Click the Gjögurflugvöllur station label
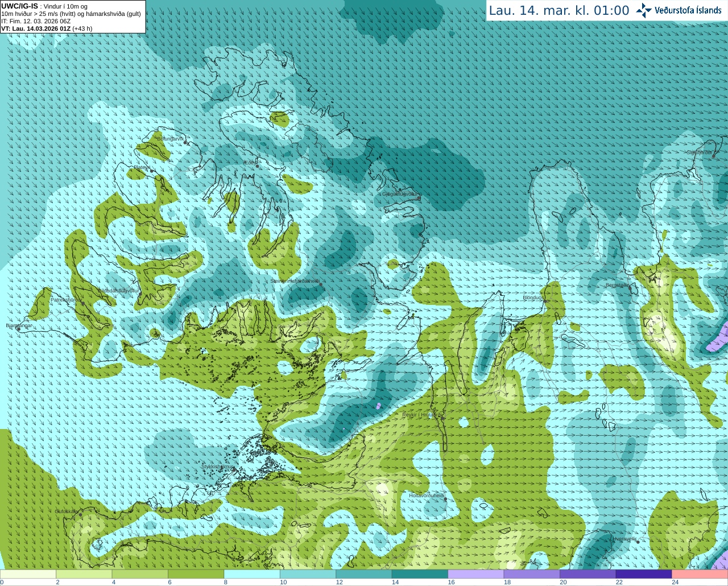The image size is (728, 586). tap(400, 194)
